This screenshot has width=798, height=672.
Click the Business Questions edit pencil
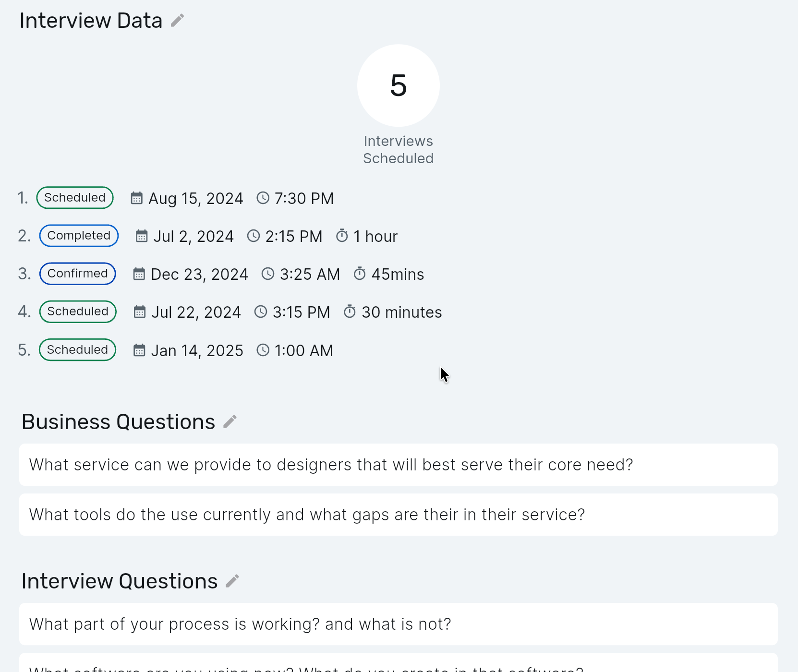point(230,422)
